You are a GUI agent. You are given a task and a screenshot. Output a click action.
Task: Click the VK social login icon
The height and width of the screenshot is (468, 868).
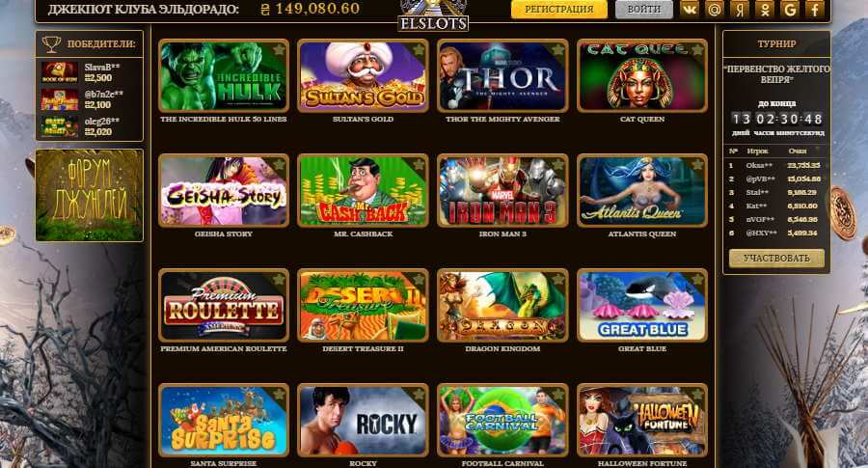[689, 9]
